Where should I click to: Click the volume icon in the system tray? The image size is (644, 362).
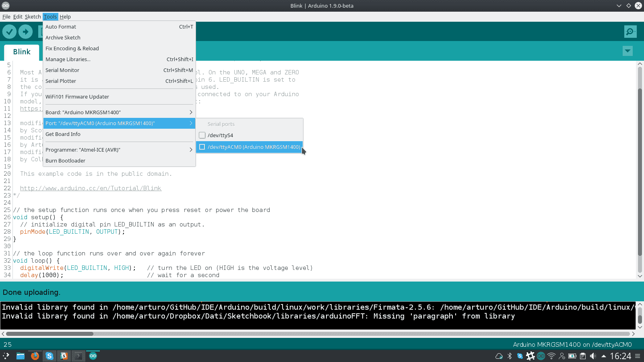[593, 356]
